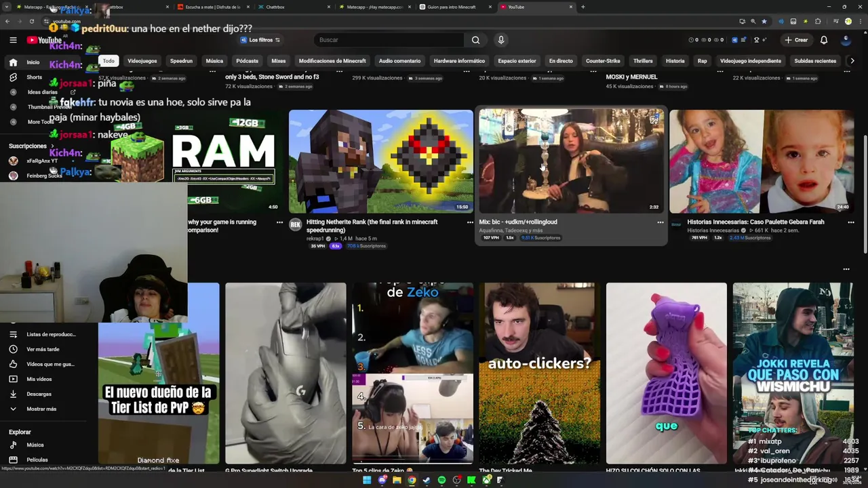The height and width of the screenshot is (488, 868).
Task: Select the Pódcasts filter chip
Action: [x=247, y=61]
